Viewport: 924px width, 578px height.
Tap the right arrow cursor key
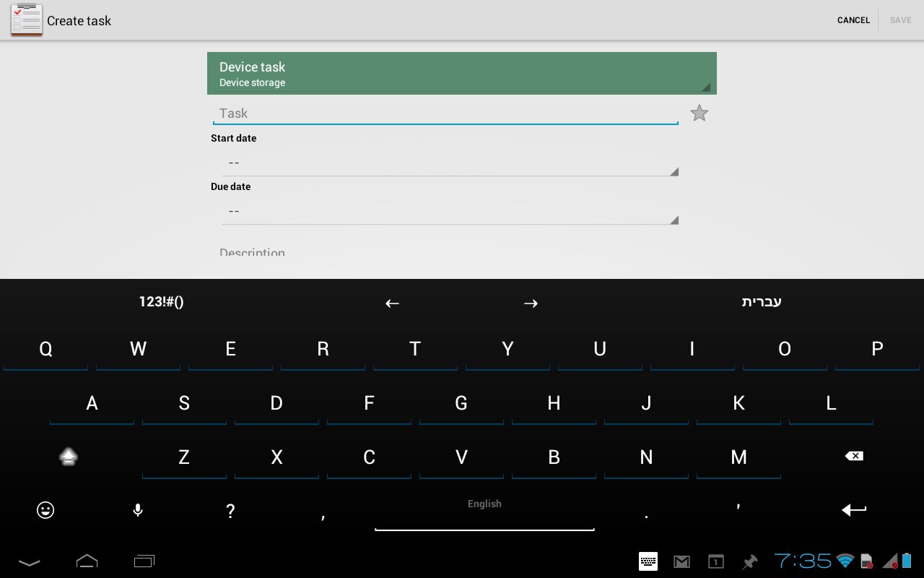tap(531, 303)
